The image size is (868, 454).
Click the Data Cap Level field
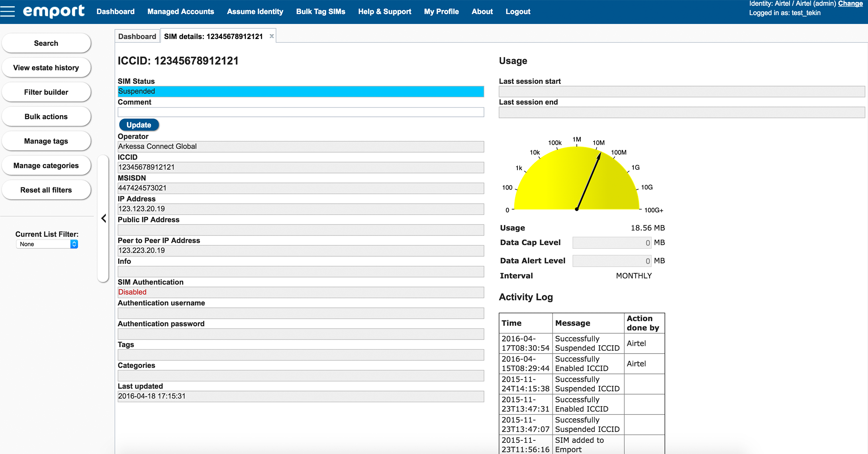(611, 243)
